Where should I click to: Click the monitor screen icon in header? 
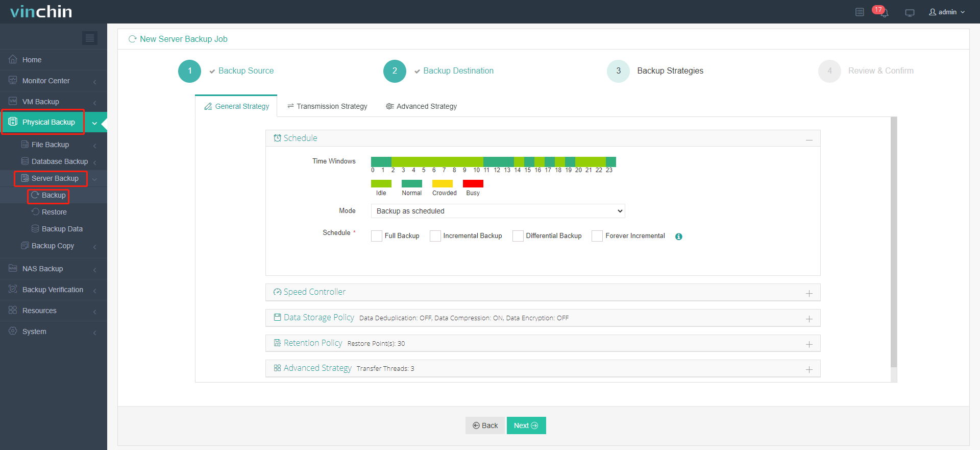tap(910, 12)
